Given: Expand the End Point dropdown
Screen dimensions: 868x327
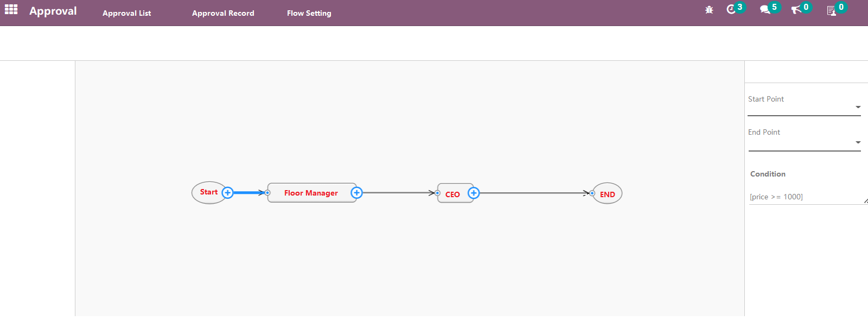Looking at the screenshot, I should (858, 142).
